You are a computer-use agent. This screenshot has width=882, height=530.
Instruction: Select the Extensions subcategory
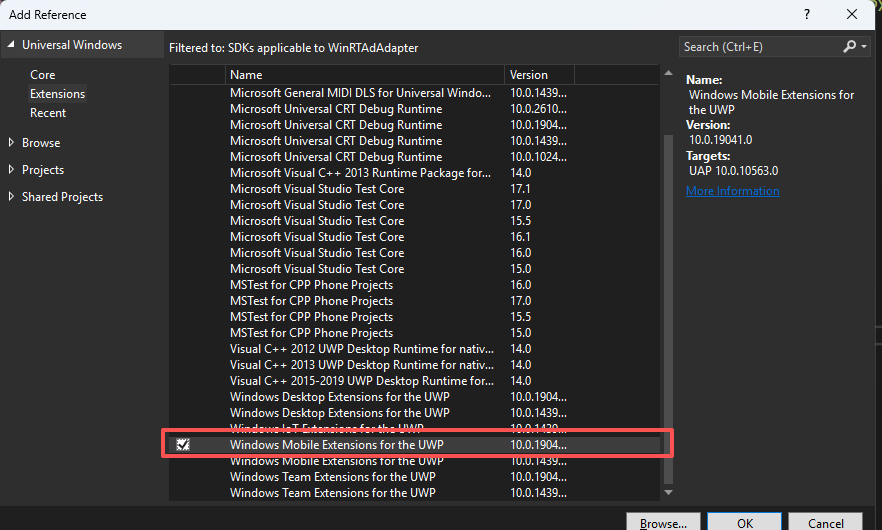click(x=57, y=94)
